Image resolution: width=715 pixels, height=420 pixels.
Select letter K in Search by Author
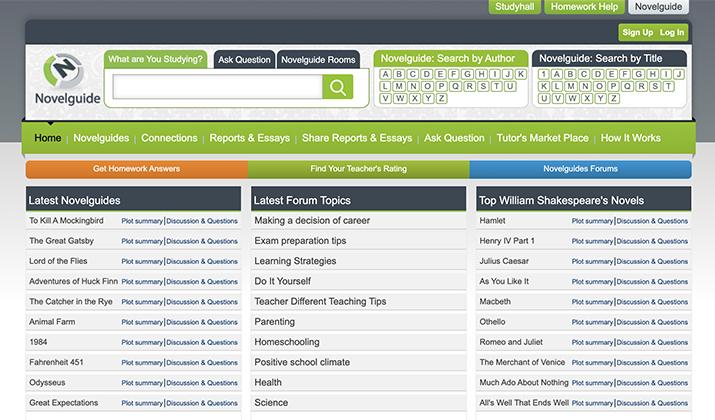tap(521, 74)
